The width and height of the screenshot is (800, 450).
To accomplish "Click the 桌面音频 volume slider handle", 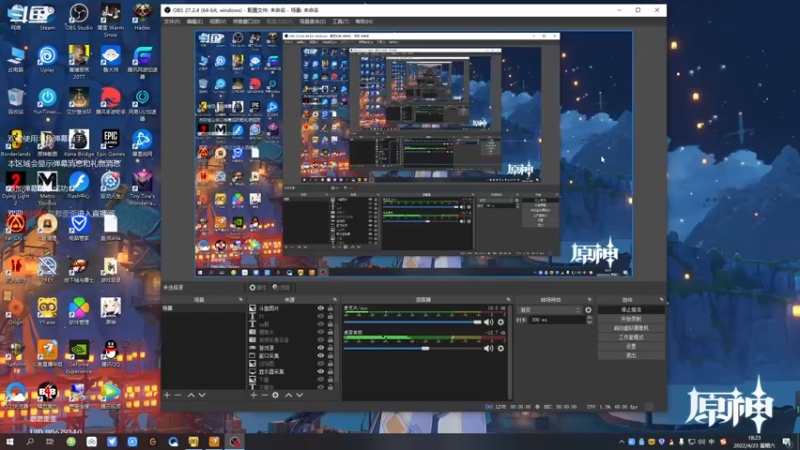I will 425,348.
